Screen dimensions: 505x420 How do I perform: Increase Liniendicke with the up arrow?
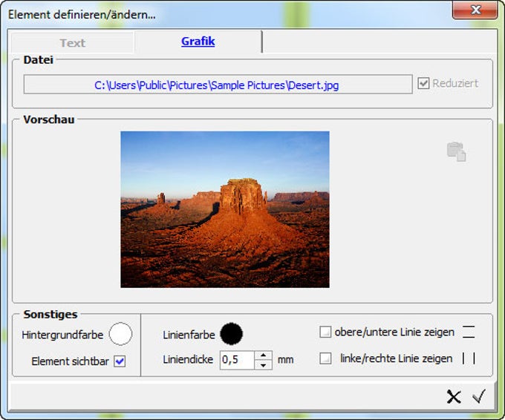click(264, 355)
